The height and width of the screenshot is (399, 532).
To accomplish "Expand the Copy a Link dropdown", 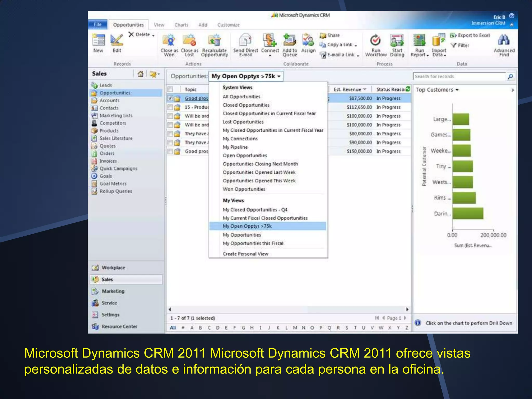I will pos(356,46).
